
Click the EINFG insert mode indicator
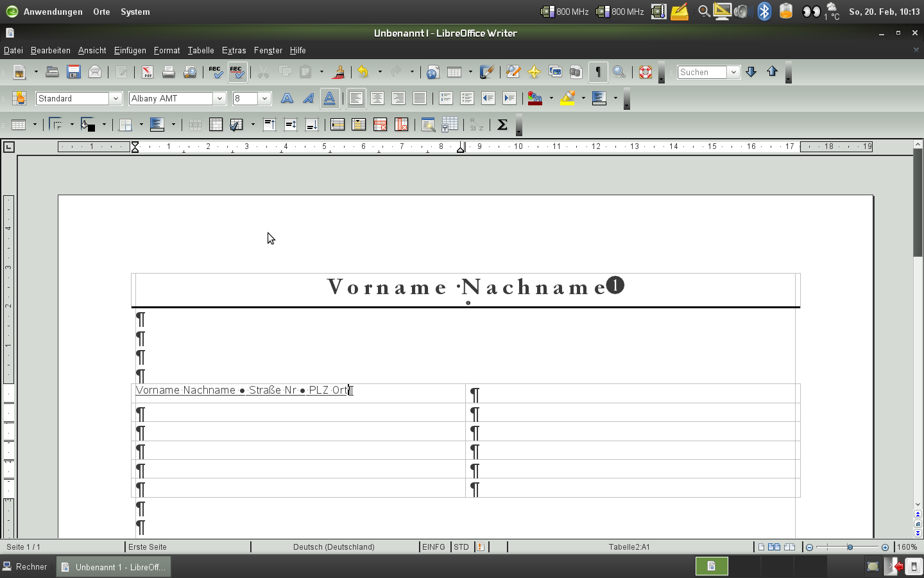[434, 547]
